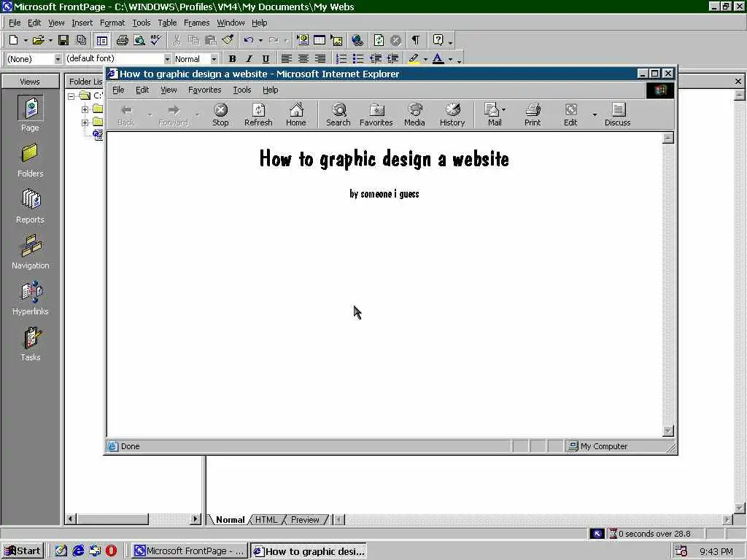Toggle Bold formatting
The height and width of the screenshot is (560, 747).
(232, 58)
